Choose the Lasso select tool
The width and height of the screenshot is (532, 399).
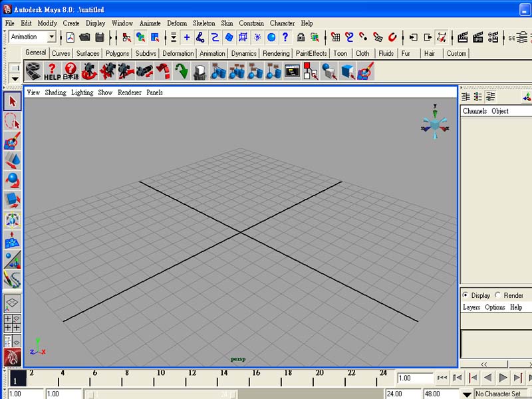click(x=13, y=122)
